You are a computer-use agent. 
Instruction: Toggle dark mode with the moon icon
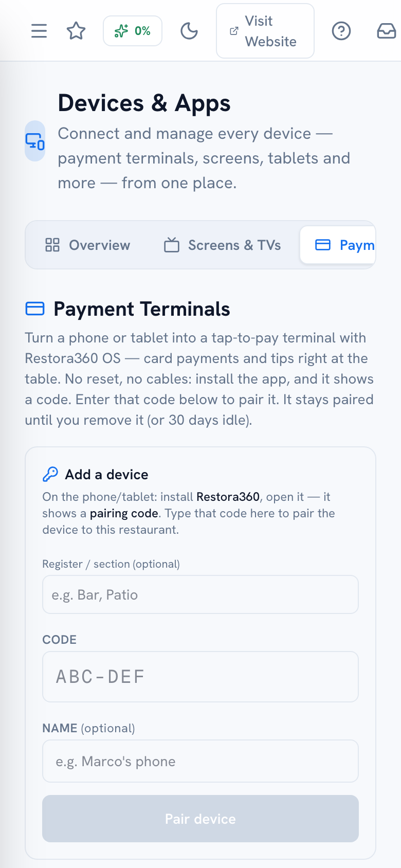pos(189,31)
